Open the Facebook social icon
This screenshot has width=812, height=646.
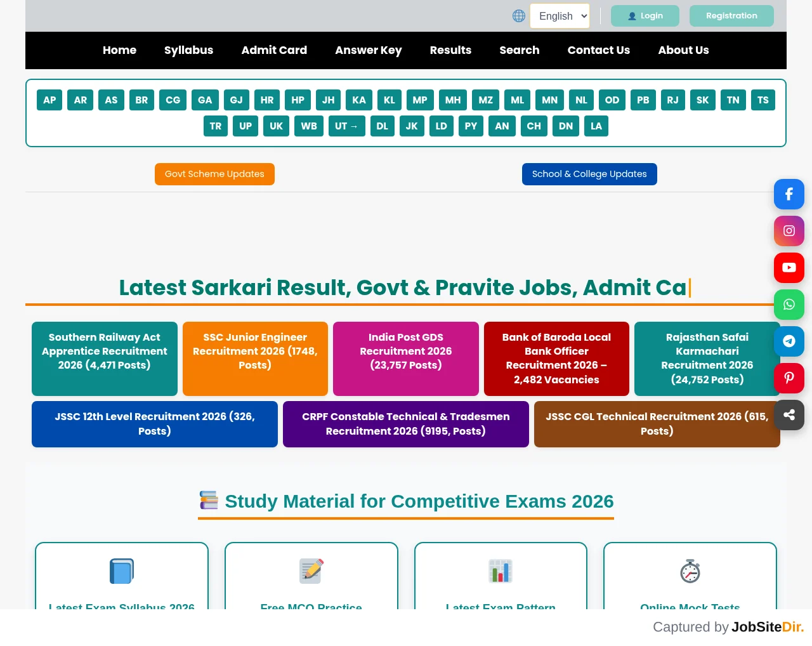789,194
